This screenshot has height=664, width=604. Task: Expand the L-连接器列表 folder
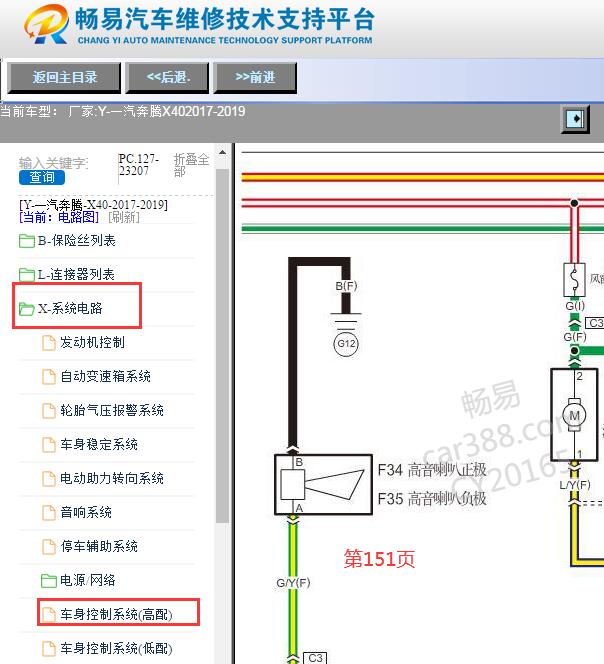pos(76,274)
